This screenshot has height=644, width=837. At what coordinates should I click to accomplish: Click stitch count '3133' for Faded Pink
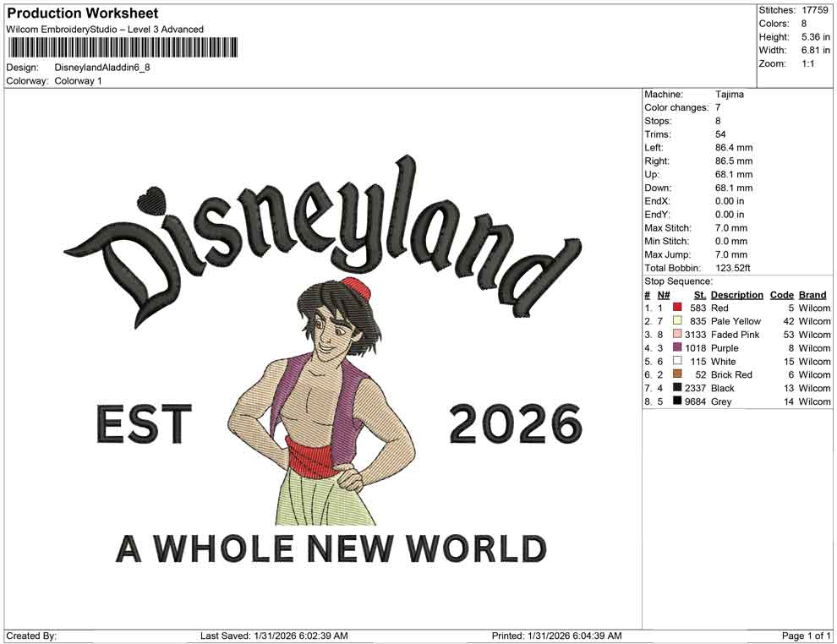[x=696, y=335]
